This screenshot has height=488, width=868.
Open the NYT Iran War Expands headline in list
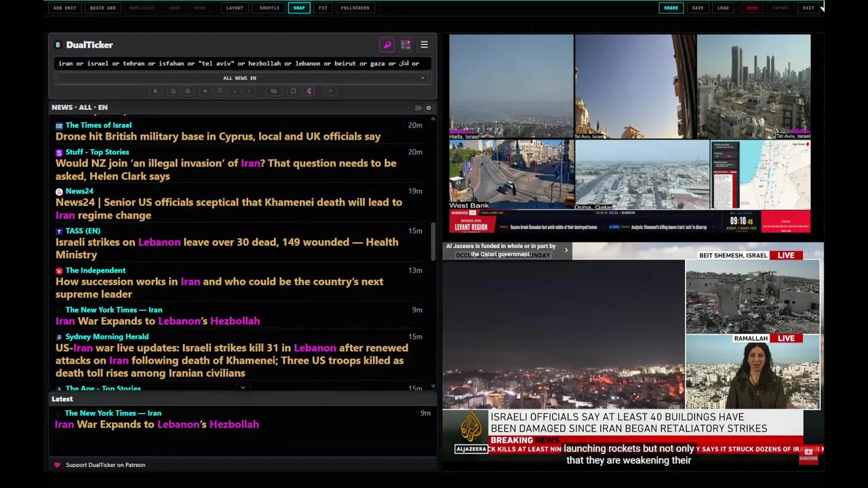pos(157,321)
